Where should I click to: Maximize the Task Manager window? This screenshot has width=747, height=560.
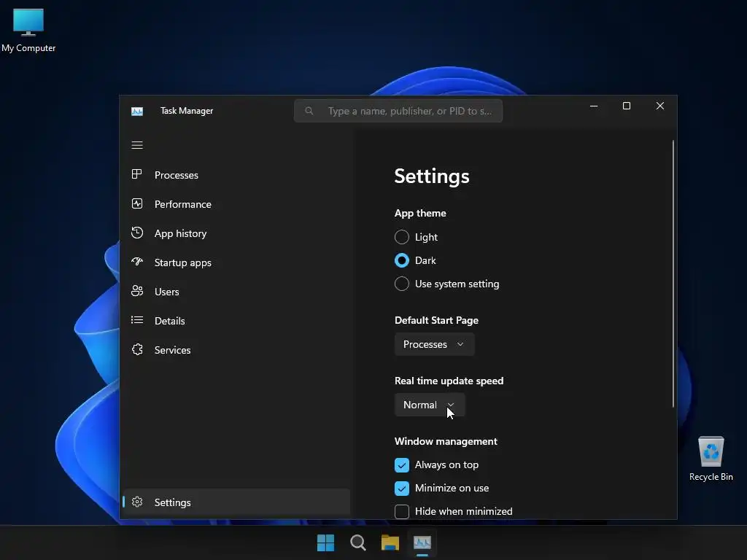coord(627,106)
